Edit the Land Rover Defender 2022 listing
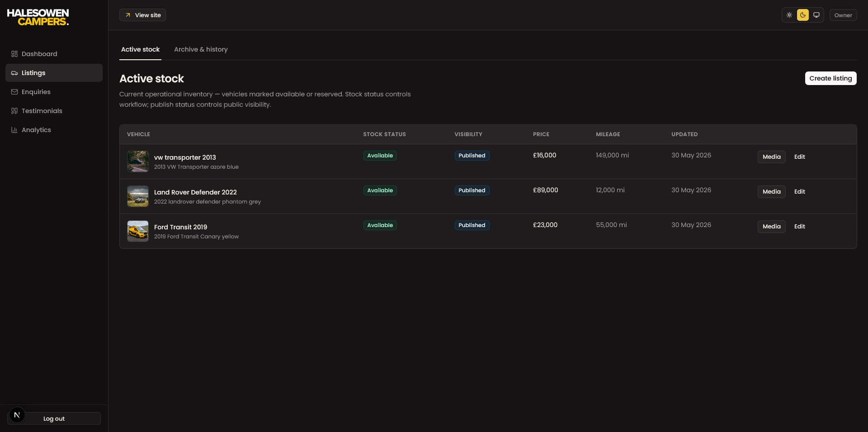The height and width of the screenshot is (432, 868). pyautogui.click(x=799, y=192)
